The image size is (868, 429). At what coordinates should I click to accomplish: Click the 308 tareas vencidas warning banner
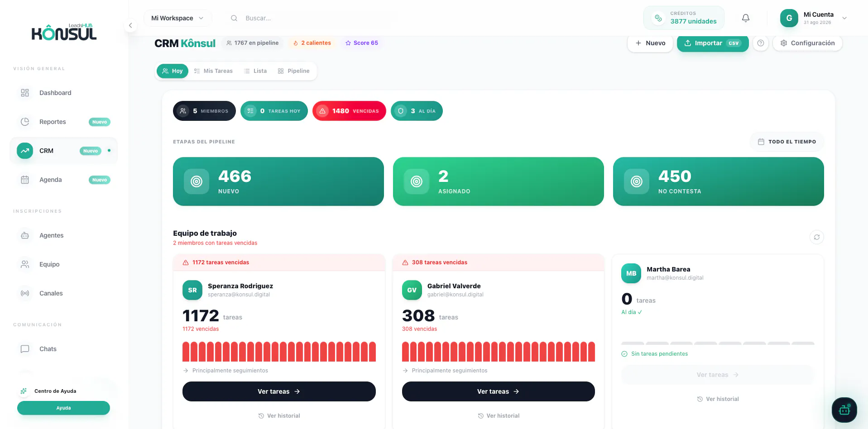pyautogui.click(x=499, y=262)
